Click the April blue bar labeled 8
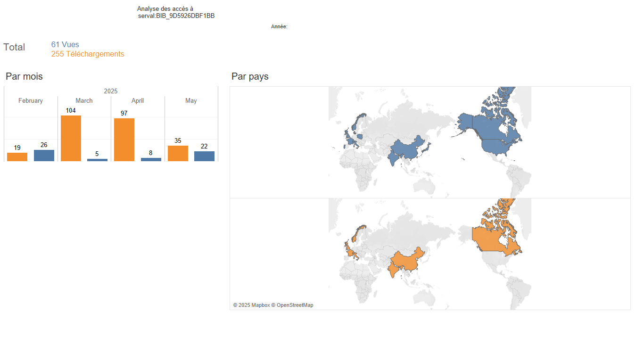Viewport: 644px width, 362px height. coord(151,159)
